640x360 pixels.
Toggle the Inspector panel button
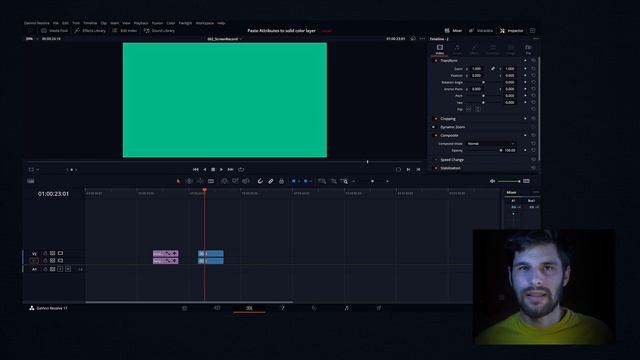pos(511,31)
